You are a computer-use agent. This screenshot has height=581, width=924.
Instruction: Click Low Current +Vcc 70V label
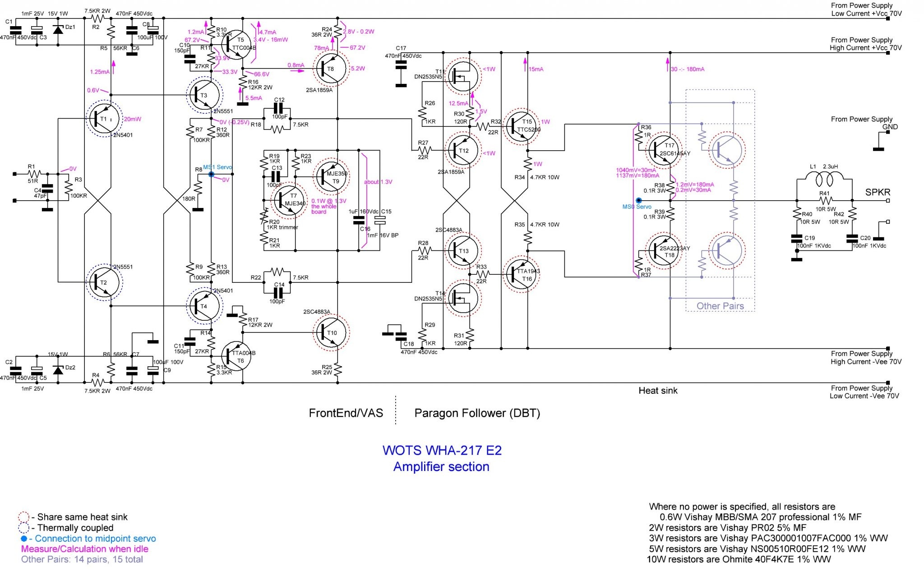tap(866, 14)
